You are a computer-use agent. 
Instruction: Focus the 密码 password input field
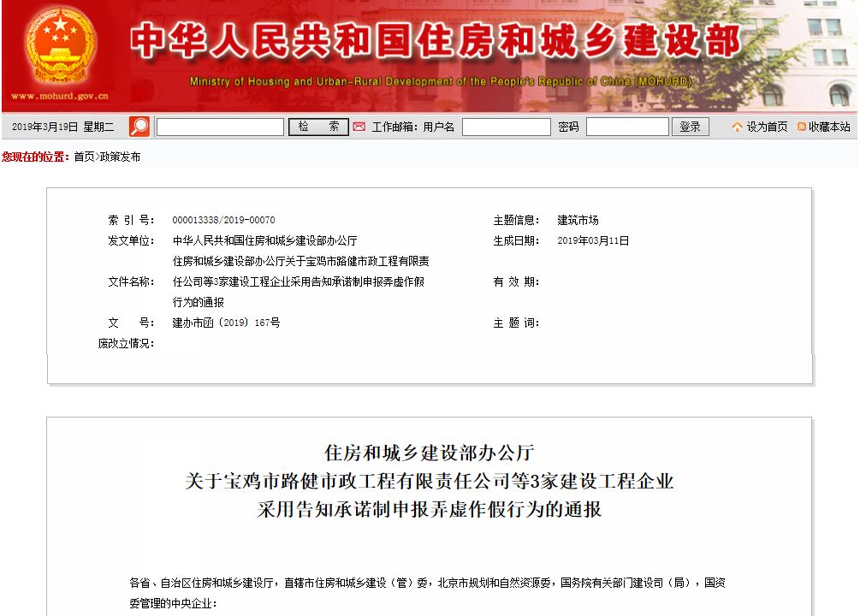pos(627,127)
